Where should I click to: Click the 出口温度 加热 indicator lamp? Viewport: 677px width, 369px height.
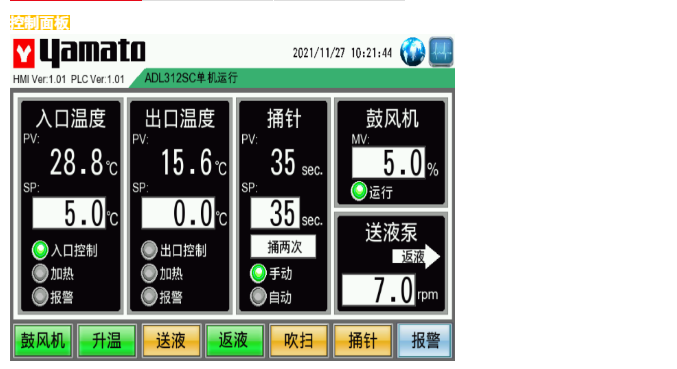tap(149, 273)
